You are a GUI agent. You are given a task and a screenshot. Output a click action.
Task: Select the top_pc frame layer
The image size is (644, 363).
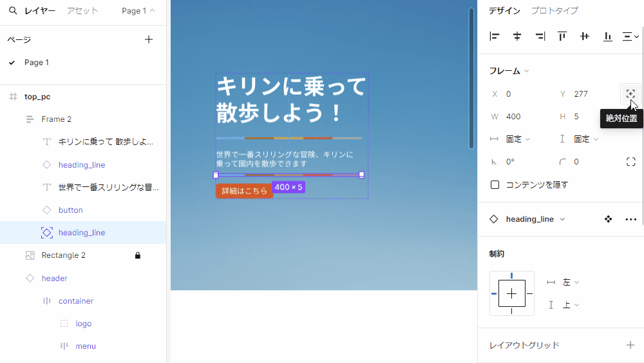tap(37, 97)
